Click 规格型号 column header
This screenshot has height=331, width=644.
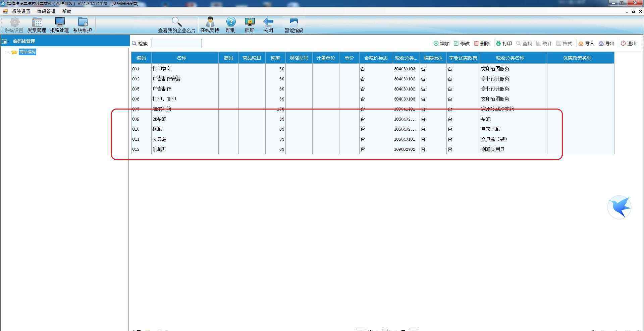tap(299, 58)
